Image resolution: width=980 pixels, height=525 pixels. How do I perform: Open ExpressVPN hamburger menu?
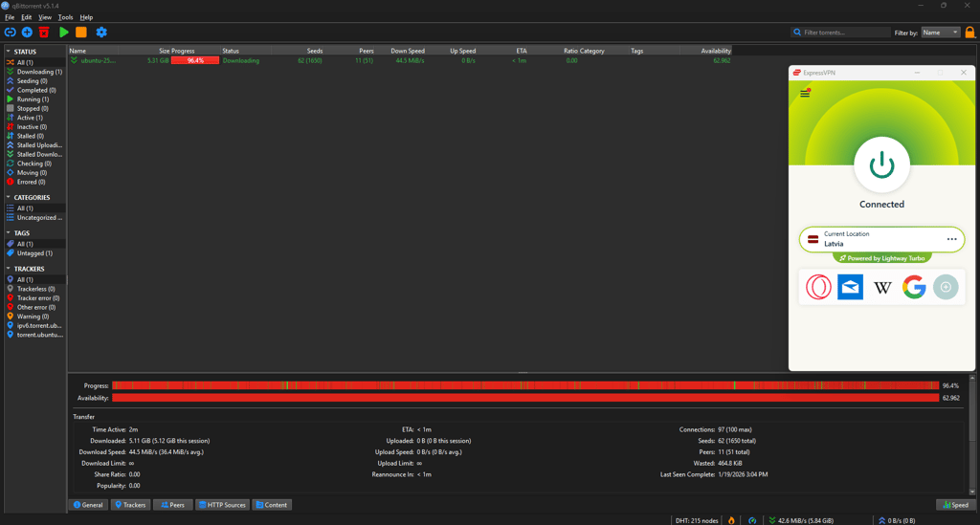click(x=805, y=94)
